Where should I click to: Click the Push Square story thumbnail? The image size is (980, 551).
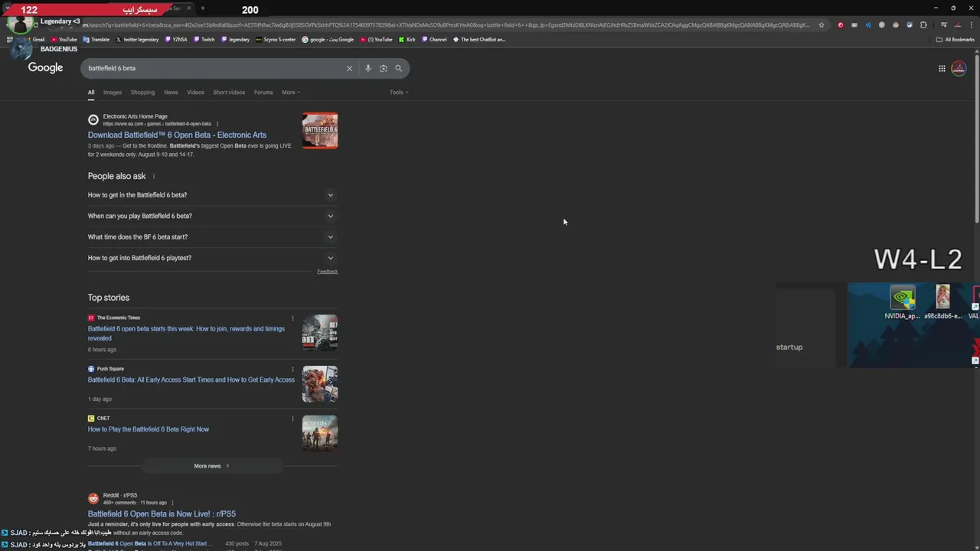pyautogui.click(x=320, y=384)
